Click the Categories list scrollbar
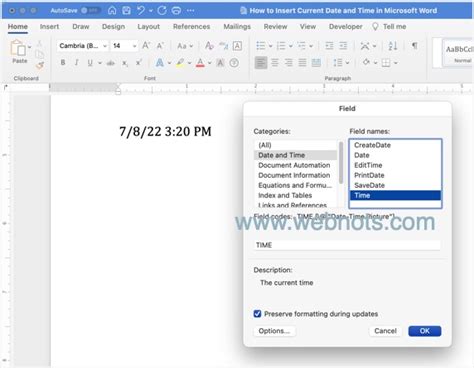 341,163
